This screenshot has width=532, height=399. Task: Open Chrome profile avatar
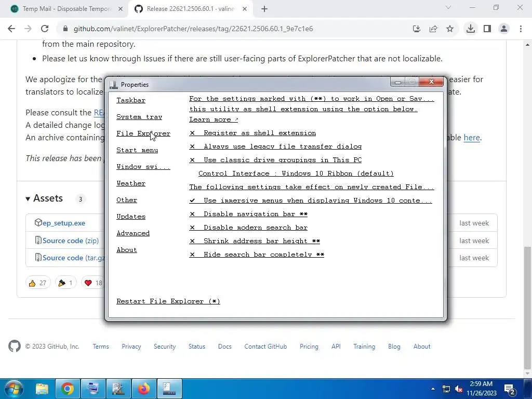pyautogui.click(x=504, y=29)
